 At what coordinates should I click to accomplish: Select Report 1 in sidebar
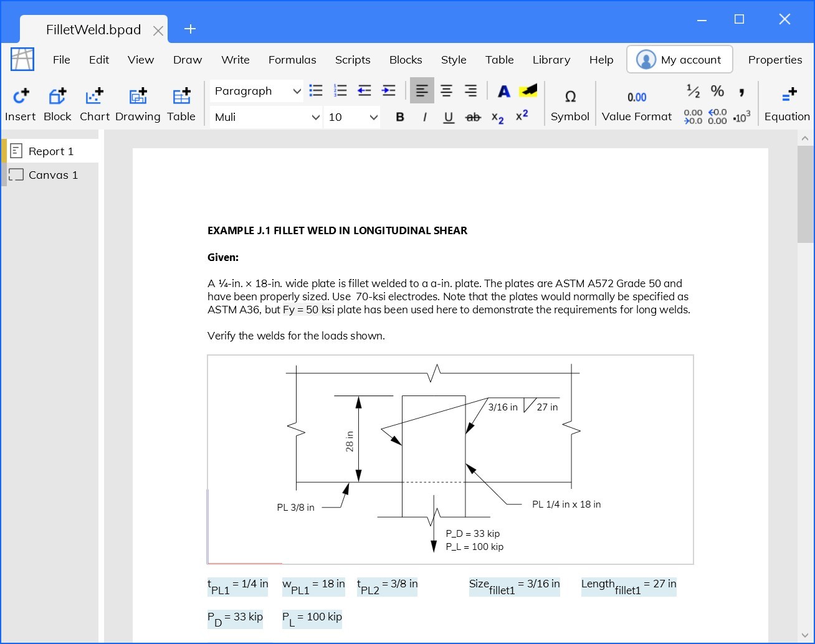tap(50, 151)
